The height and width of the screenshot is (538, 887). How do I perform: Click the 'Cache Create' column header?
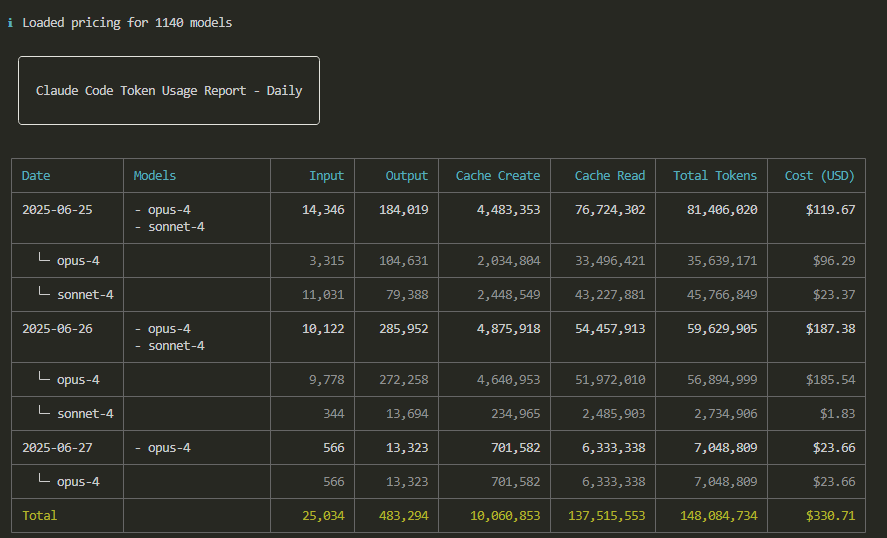click(x=498, y=176)
